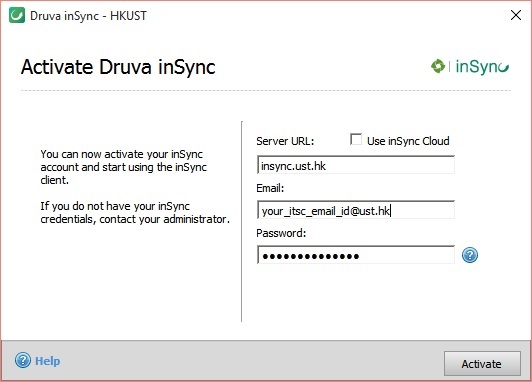
Task: Close the Druva inSync window
Action: pyautogui.click(x=516, y=15)
